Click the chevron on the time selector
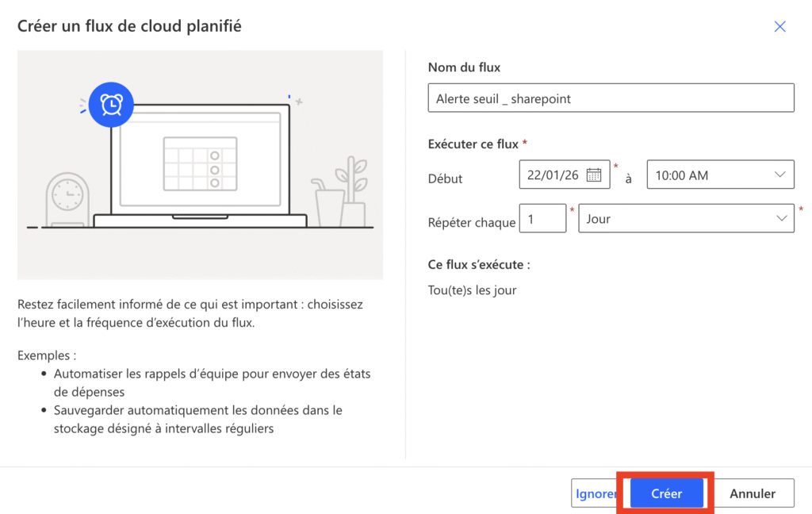 coord(781,175)
